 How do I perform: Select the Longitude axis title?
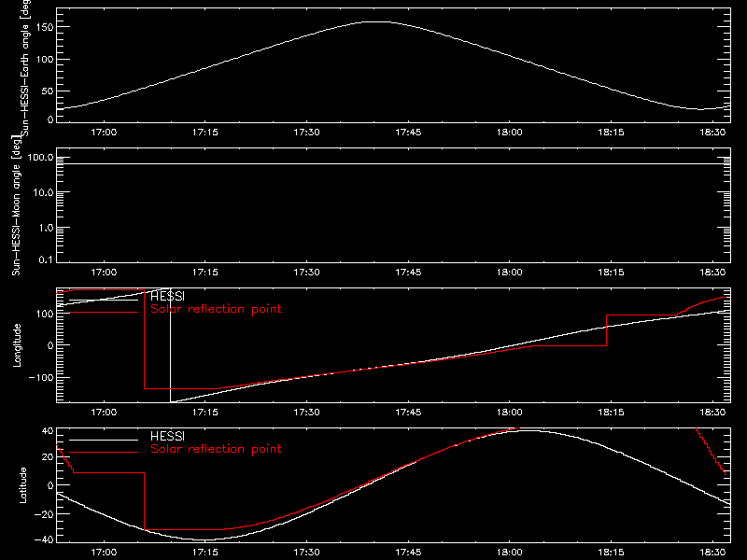point(17,345)
